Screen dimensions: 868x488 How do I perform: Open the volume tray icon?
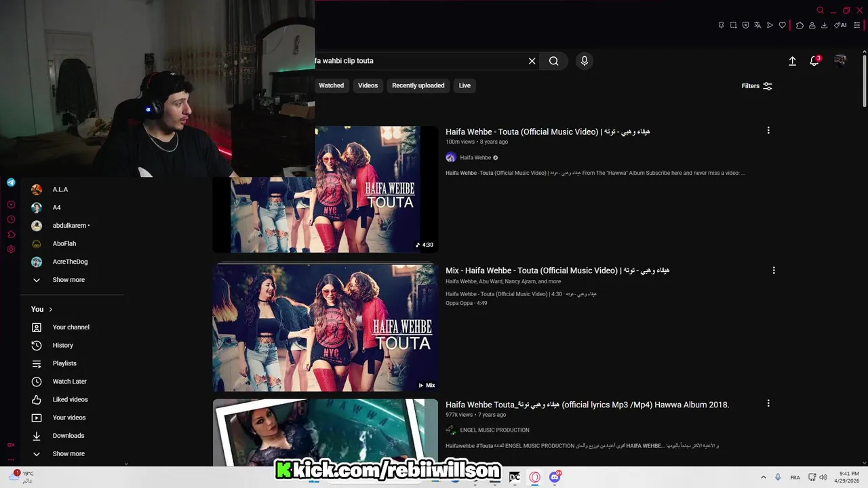click(823, 477)
